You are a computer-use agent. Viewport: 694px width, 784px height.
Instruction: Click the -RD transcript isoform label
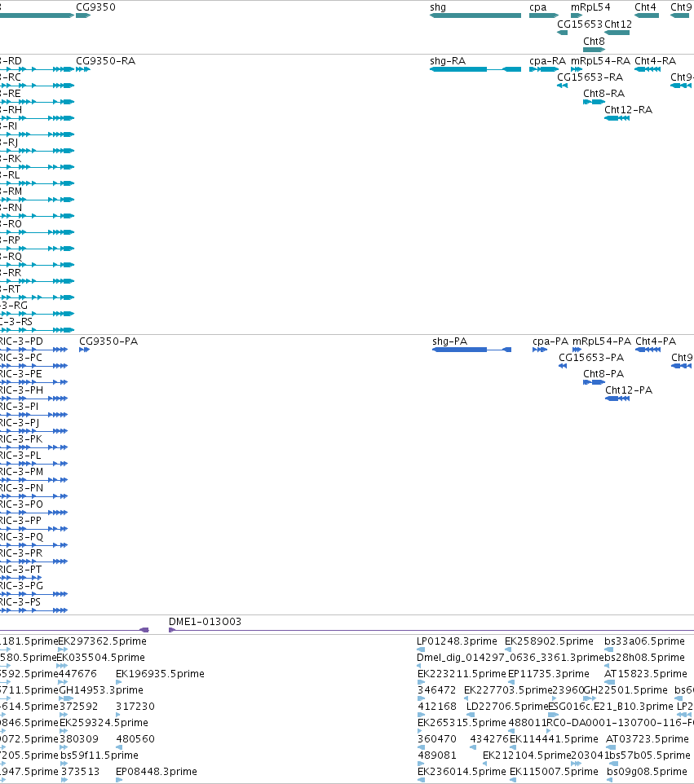point(11,60)
